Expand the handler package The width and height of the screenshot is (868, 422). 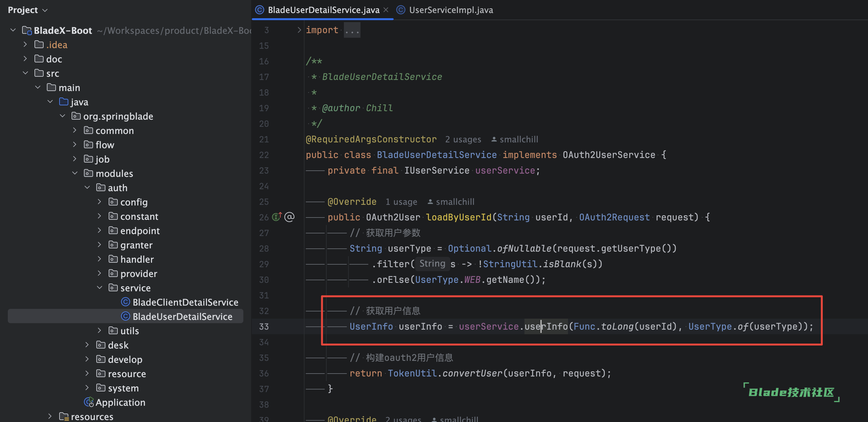[x=100, y=259]
